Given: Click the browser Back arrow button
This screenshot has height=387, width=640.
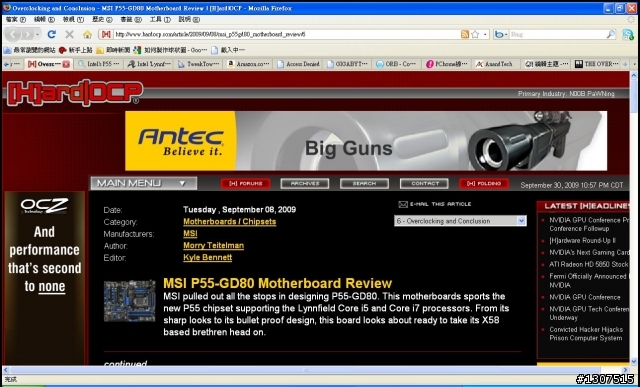Looking at the screenshot, I should 13,34.
